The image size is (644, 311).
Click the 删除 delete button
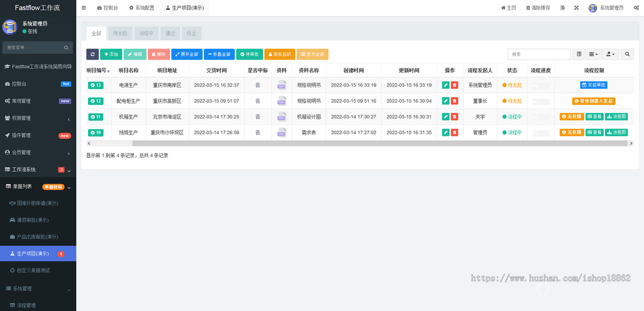[x=159, y=54]
